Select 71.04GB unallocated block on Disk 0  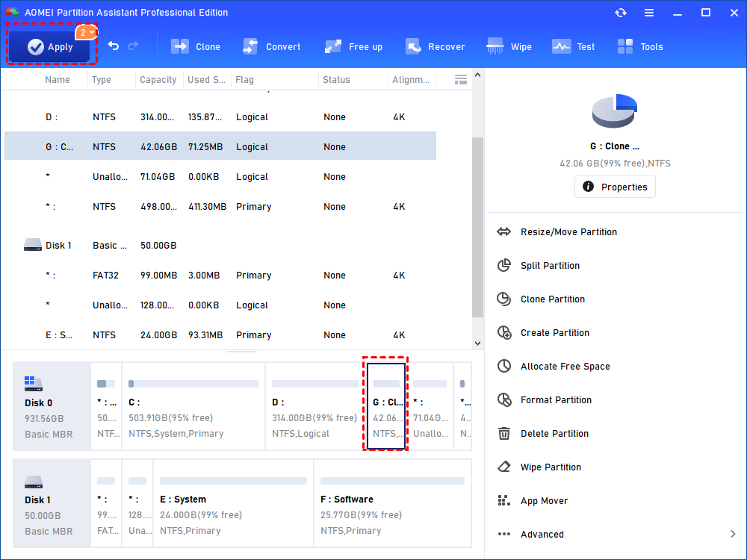430,406
